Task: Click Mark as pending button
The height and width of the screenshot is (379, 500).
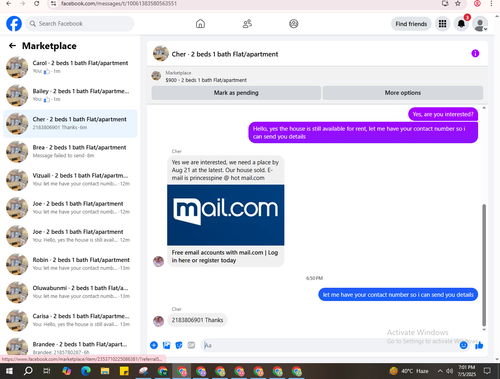Action: click(x=236, y=93)
